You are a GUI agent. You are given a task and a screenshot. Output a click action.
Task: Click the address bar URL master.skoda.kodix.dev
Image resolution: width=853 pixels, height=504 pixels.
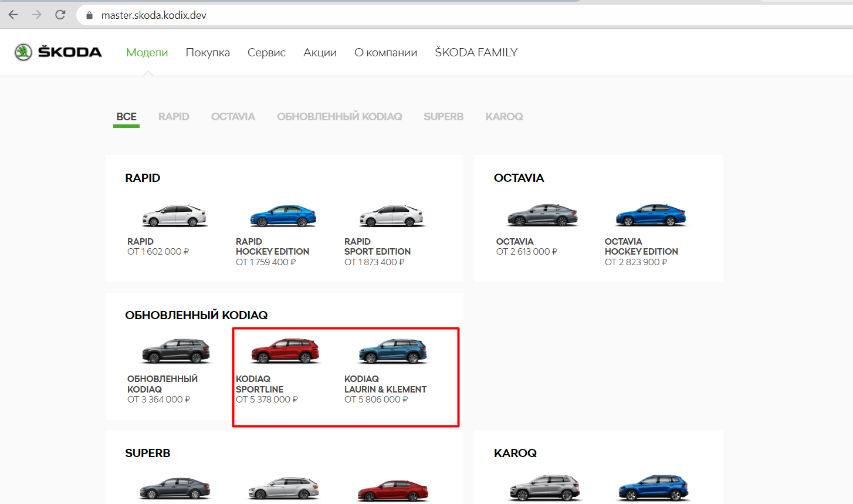[x=154, y=15]
